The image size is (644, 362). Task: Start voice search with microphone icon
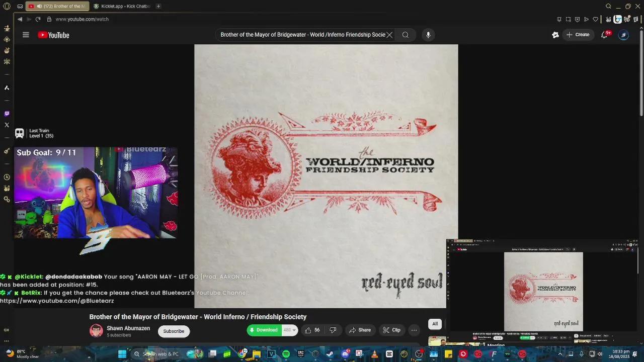coord(428,35)
